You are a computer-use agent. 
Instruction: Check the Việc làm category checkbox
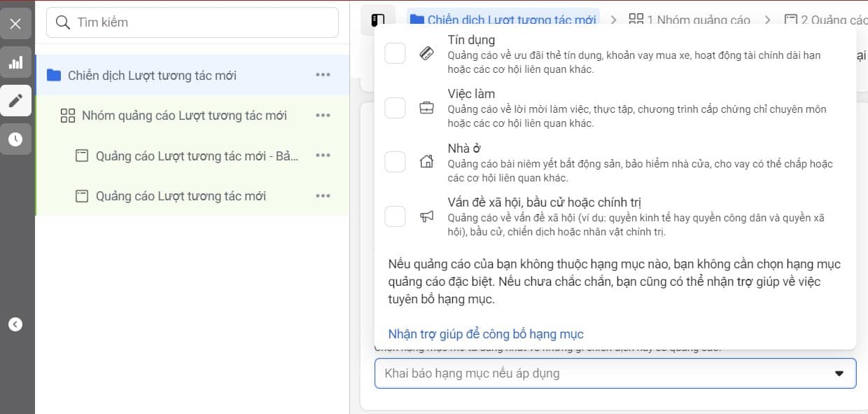click(395, 108)
